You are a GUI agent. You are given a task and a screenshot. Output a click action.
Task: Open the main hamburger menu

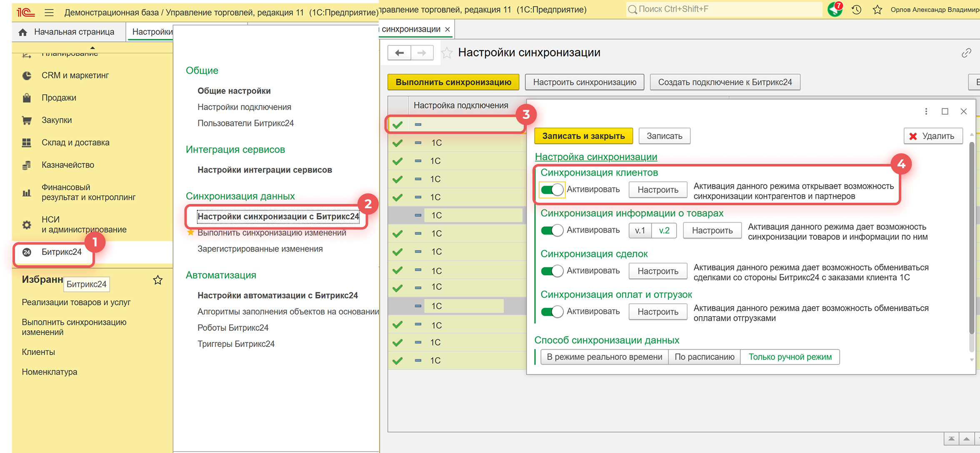click(x=49, y=13)
